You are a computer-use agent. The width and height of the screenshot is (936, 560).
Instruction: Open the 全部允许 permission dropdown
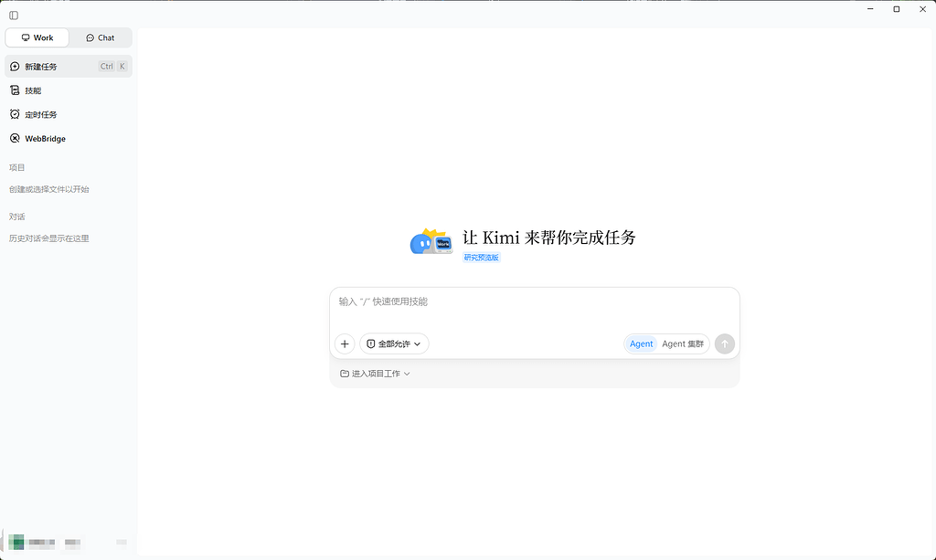(394, 343)
